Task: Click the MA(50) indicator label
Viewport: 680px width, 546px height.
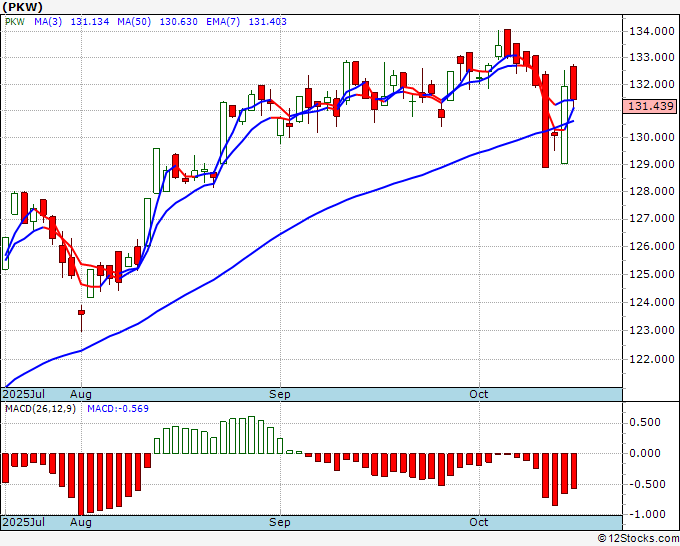Action: pyautogui.click(x=134, y=22)
